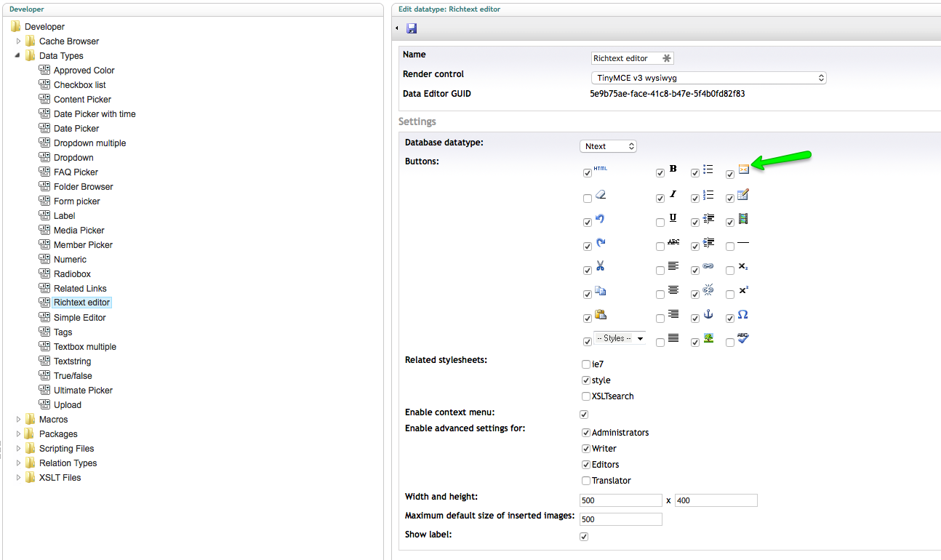The width and height of the screenshot is (941, 560).
Task: Click the scissors cut icon
Action: (600, 266)
